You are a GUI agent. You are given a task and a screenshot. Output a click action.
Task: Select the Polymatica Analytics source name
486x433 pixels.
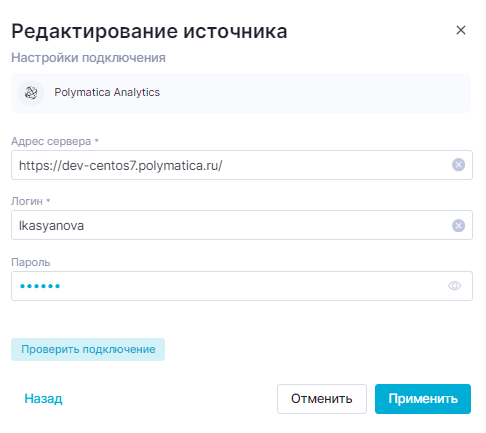coord(107,92)
